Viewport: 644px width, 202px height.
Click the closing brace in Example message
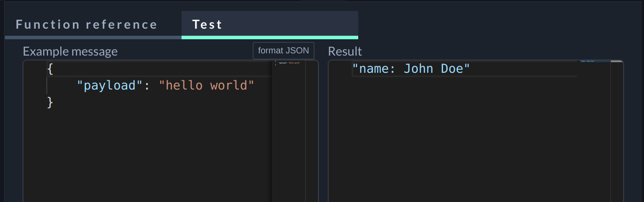[x=50, y=102]
